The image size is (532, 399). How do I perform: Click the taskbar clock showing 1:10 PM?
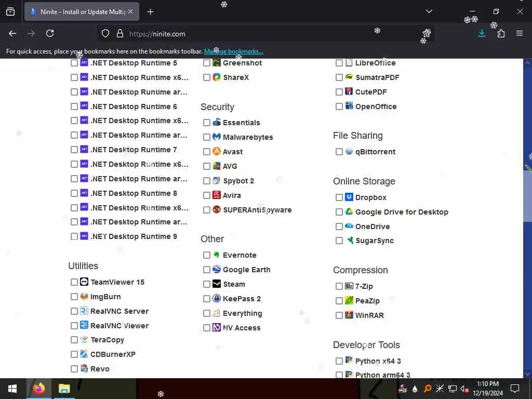point(487,389)
